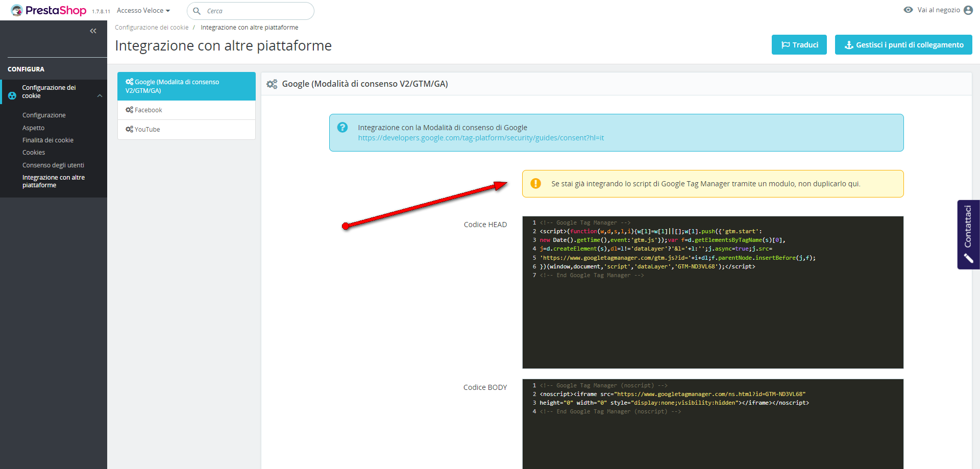Click Configurazione dei cookie breadcrumb
The width and height of the screenshot is (980, 469).
tap(152, 28)
